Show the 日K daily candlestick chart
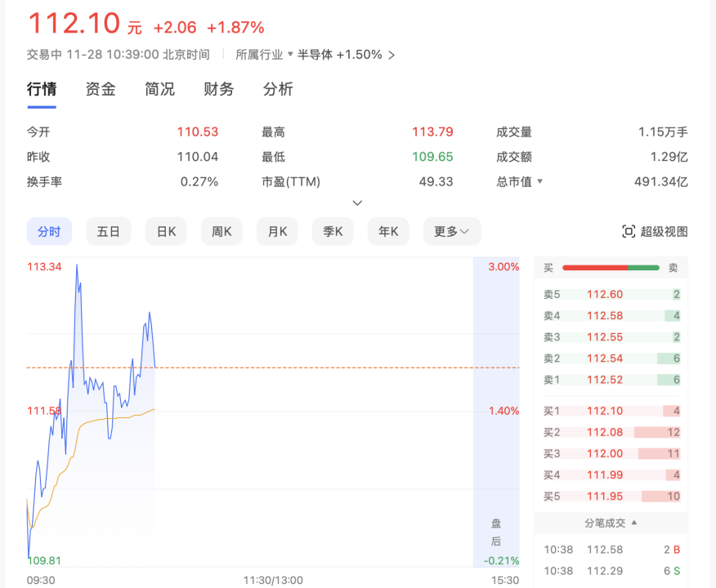This screenshot has height=588, width=716. [x=166, y=232]
